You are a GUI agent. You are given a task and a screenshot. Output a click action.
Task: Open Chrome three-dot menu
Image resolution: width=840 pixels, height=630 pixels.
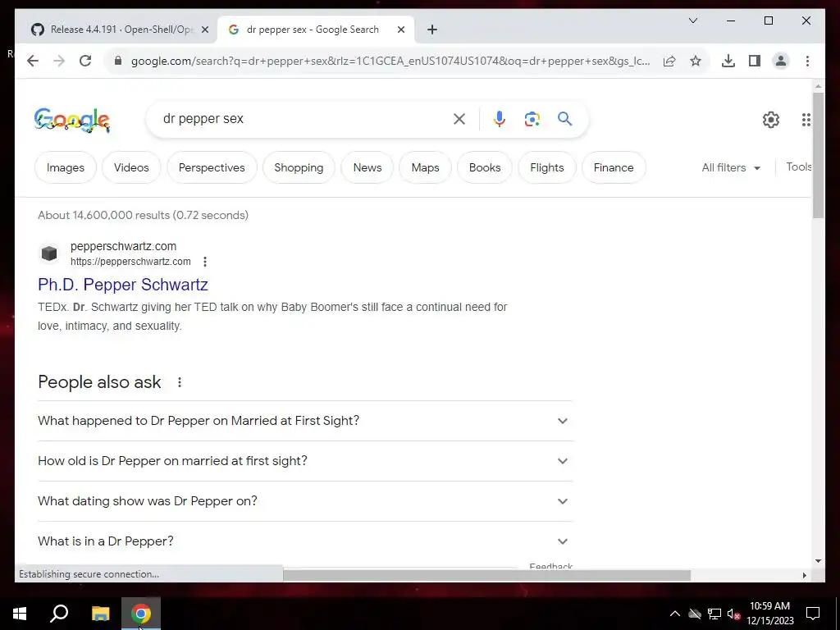coord(807,61)
